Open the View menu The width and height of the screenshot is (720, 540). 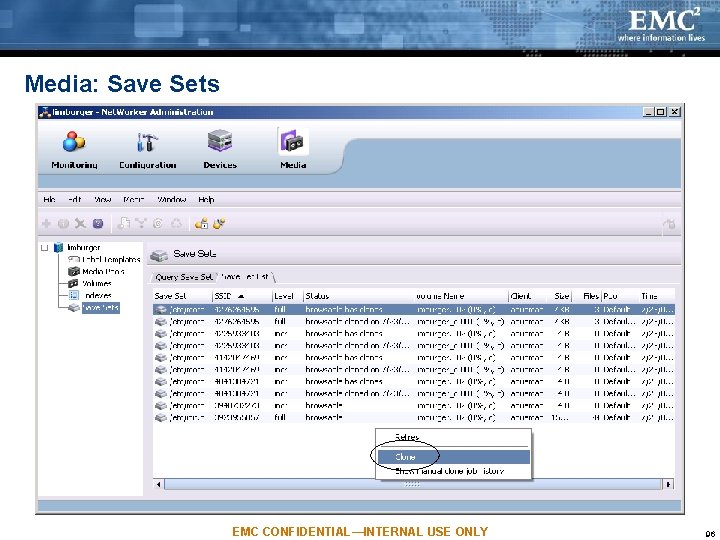(x=102, y=199)
